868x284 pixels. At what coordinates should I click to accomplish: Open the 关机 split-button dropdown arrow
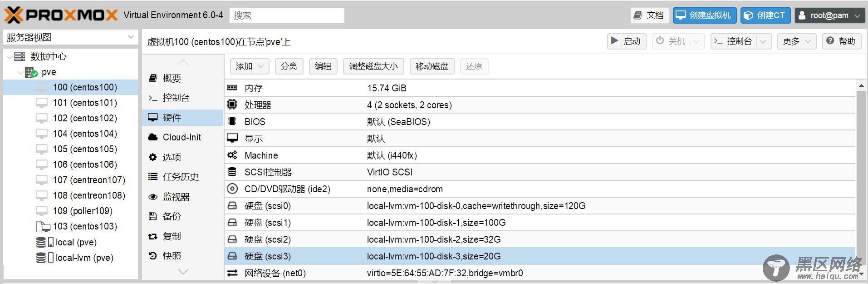[696, 41]
